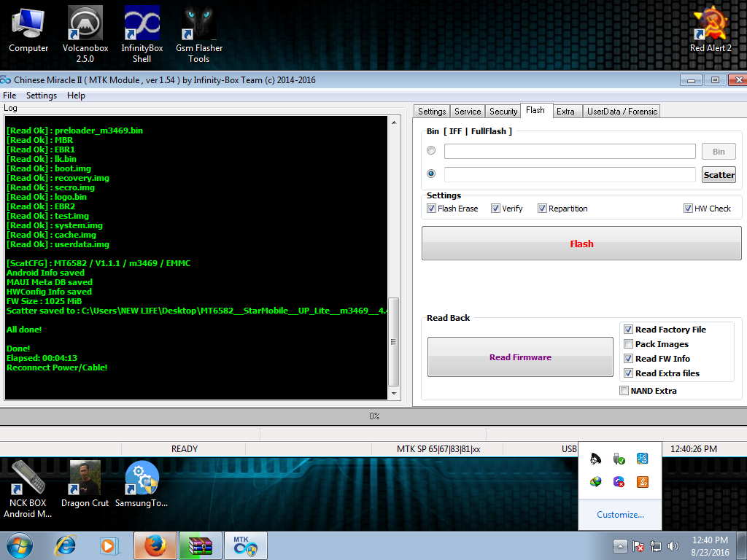This screenshot has height=560, width=747.
Task: Click the Windows Media Player taskbar icon
Action: click(x=109, y=545)
